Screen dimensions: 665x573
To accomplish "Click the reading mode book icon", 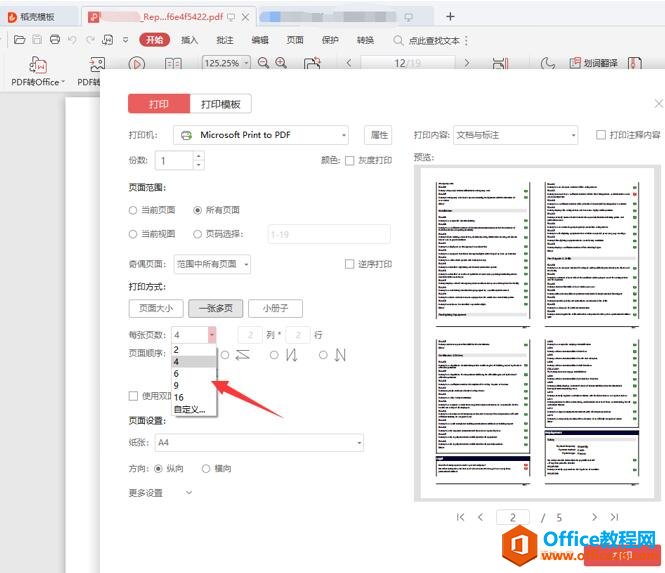I will (173, 64).
